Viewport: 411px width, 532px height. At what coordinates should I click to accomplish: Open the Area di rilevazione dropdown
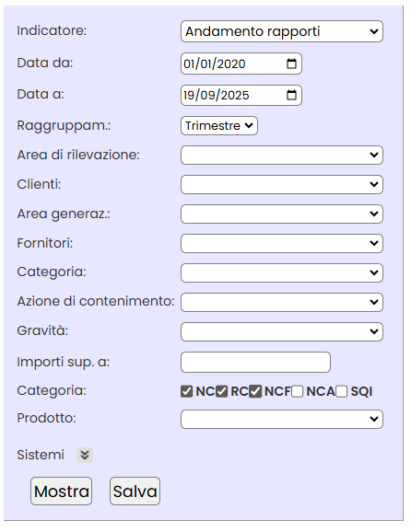coord(282,155)
